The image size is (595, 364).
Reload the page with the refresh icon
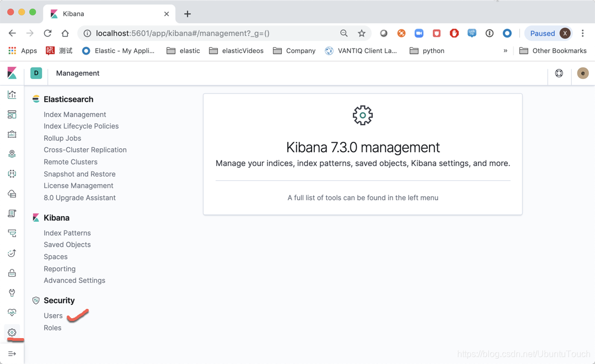tap(47, 33)
